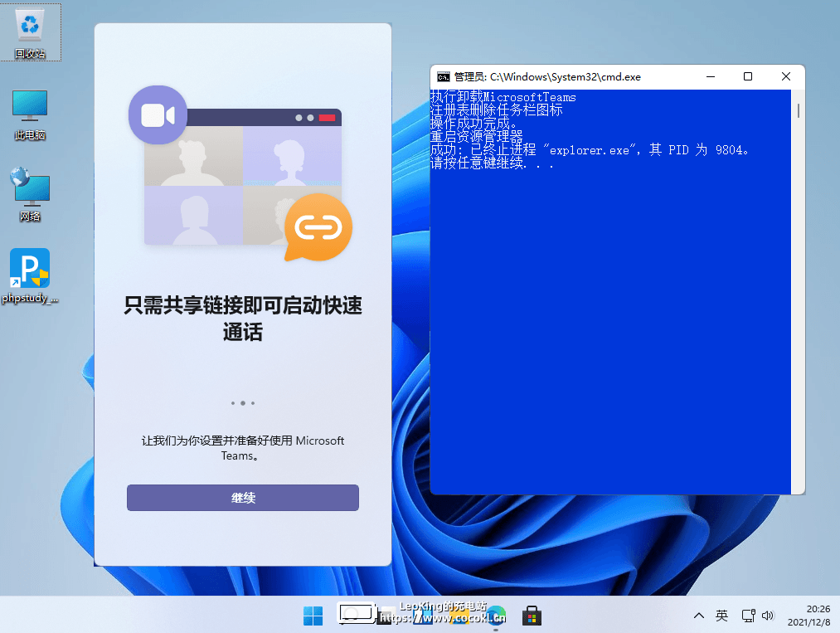Open the Microsoft Edge taskbar icon

point(496,616)
